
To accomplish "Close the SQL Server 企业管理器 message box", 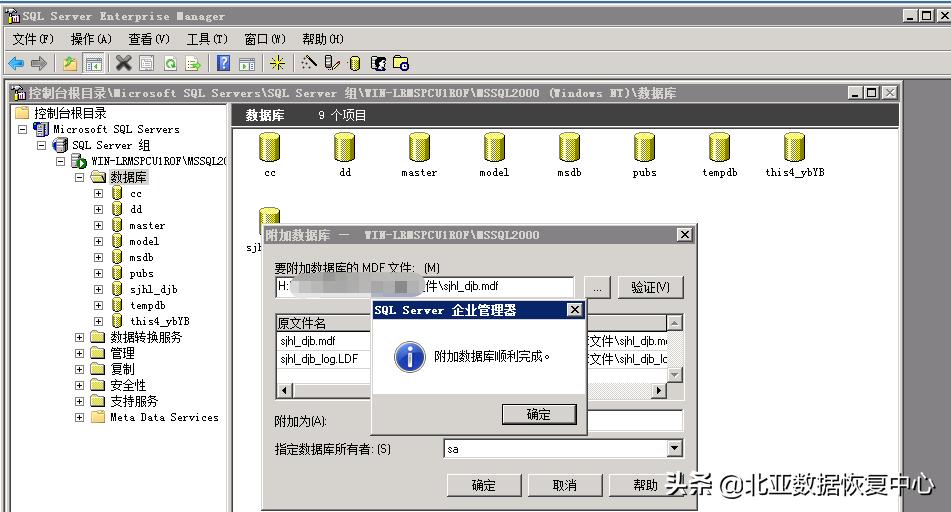I will pyautogui.click(x=574, y=310).
